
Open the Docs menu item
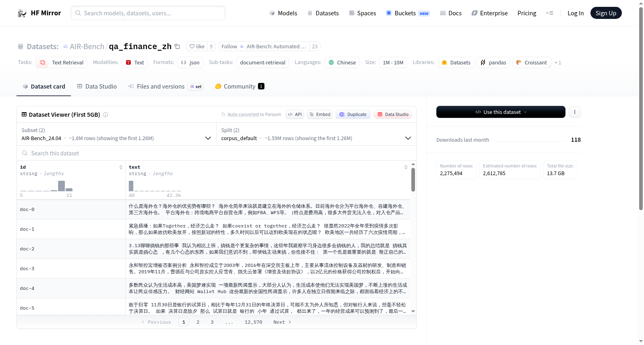pyautogui.click(x=451, y=13)
